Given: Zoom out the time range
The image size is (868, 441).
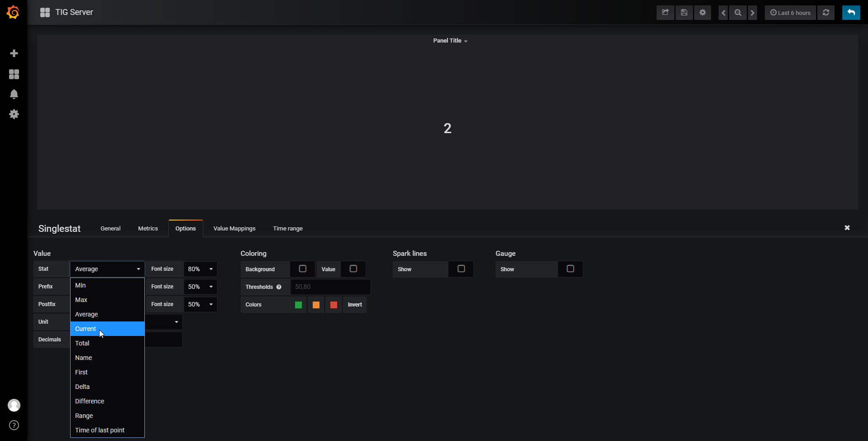Looking at the screenshot, I should click(x=738, y=13).
